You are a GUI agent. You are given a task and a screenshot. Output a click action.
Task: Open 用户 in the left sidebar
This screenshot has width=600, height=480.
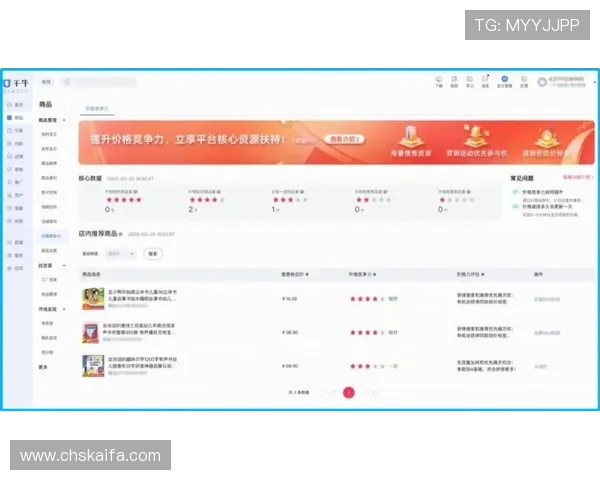coord(15,195)
